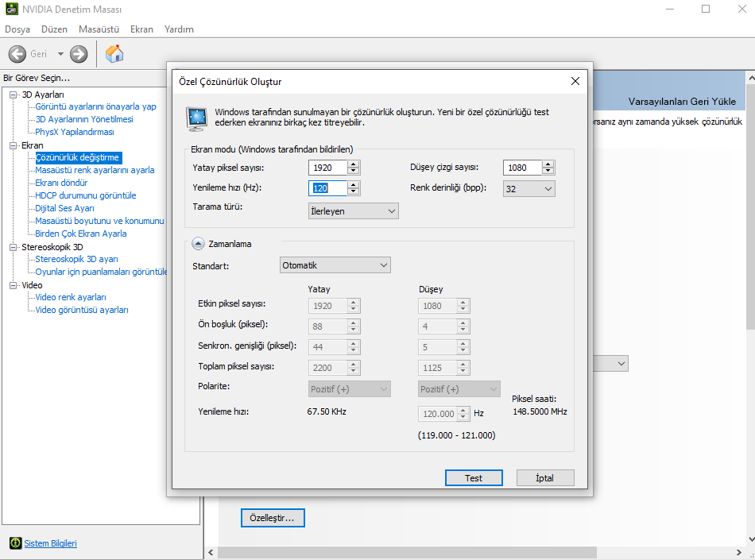This screenshot has height=560, width=755.
Task: Open HDCP durumunu görüntüle
Action: coord(85,195)
